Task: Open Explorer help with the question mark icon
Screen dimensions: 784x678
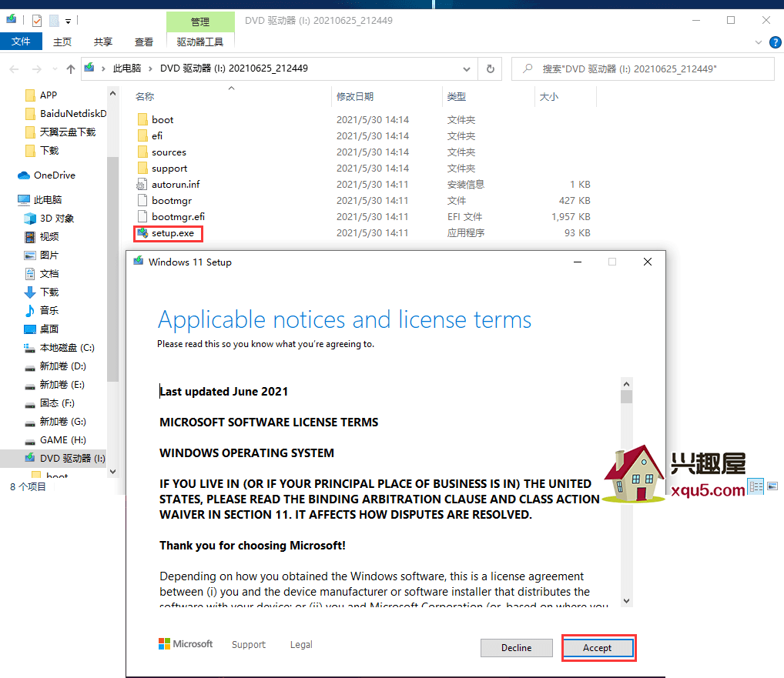Action: [775, 42]
